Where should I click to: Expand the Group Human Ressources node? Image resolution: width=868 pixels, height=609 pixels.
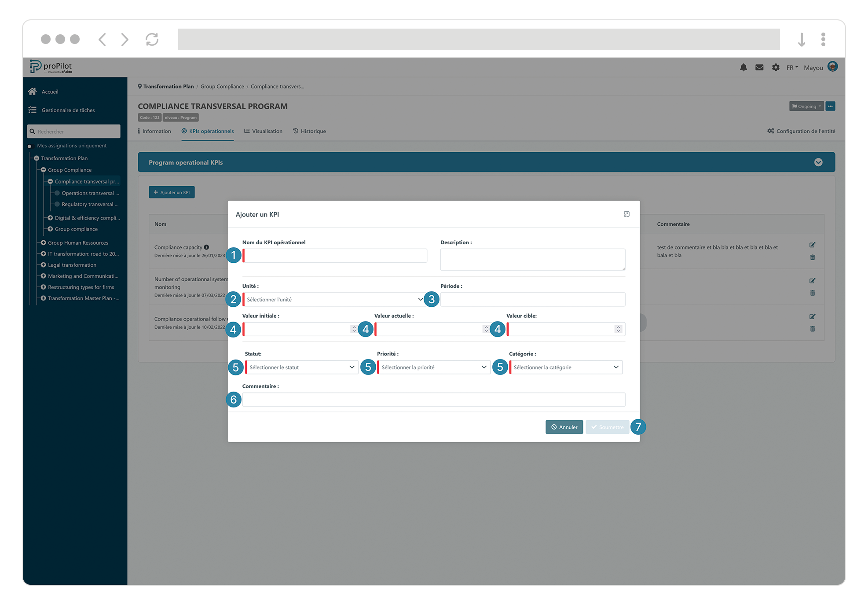tap(43, 242)
